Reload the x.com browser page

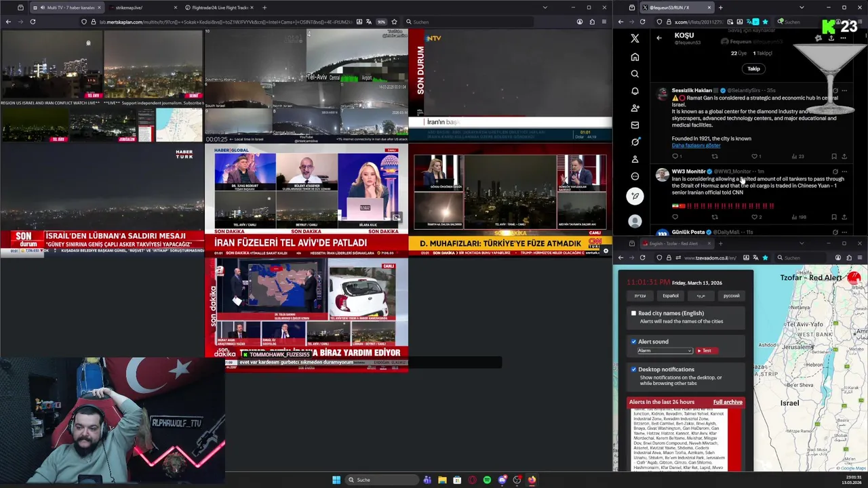tap(643, 22)
